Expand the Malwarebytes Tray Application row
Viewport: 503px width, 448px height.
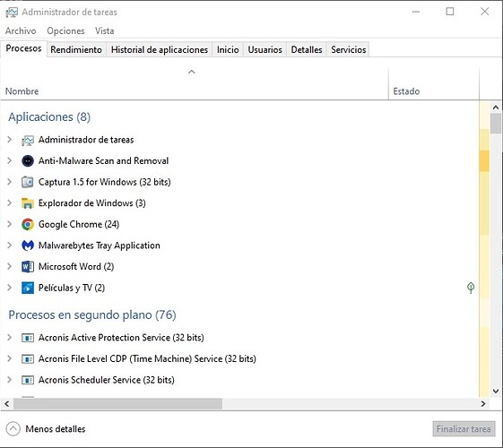[10, 246]
